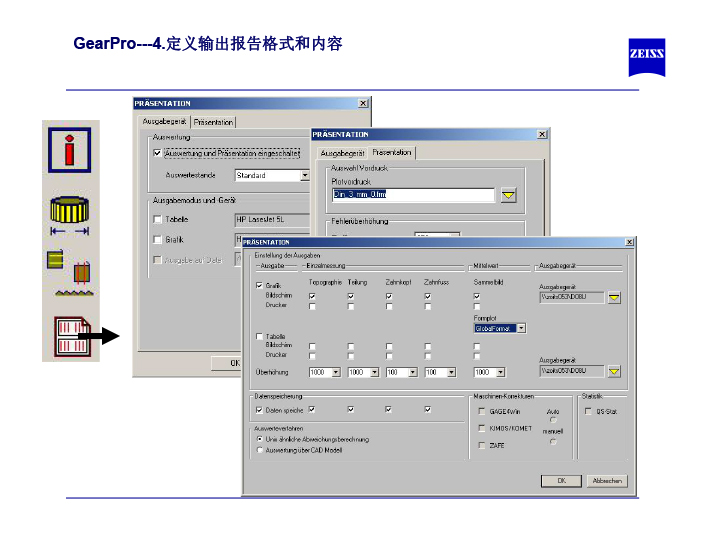Toggle the Grafik checkbox in Ausgabe
This screenshot has height=540, width=720.
(x=260, y=285)
